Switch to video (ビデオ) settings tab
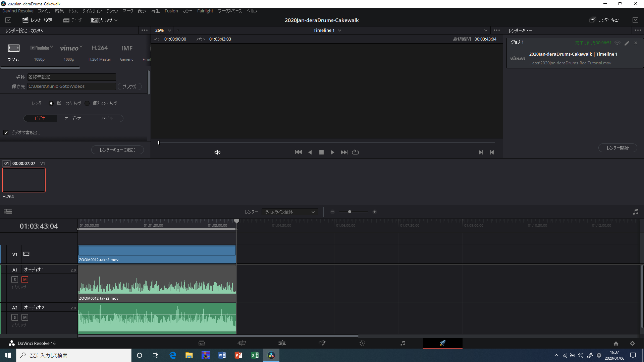The height and width of the screenshot is (362, 644). pos(40,118)
